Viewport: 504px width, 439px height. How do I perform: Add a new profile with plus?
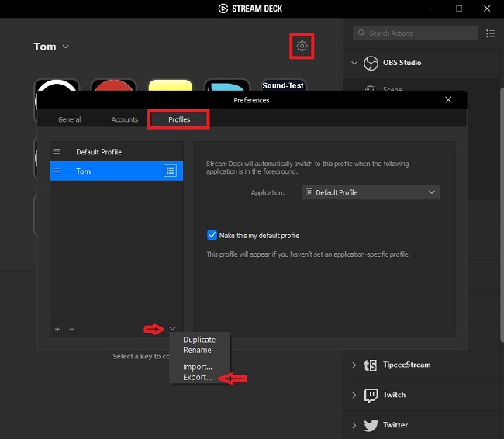[57, 329]
